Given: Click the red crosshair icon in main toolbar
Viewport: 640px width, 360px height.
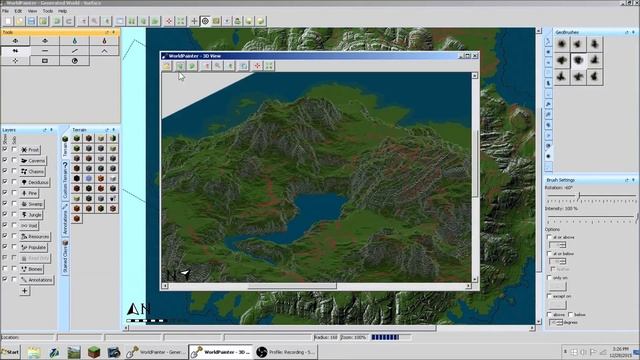Looking at the screenshot, I should click(x=169, y=21).
